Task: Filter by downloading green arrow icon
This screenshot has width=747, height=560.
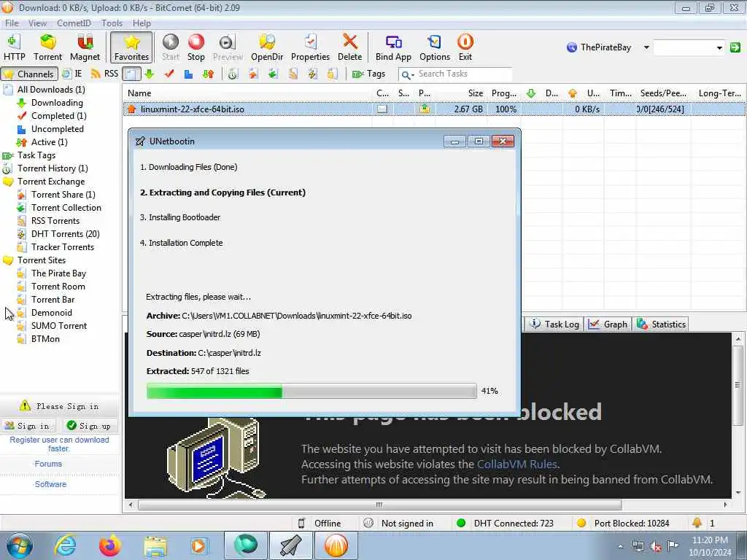Action: point(149,74)
